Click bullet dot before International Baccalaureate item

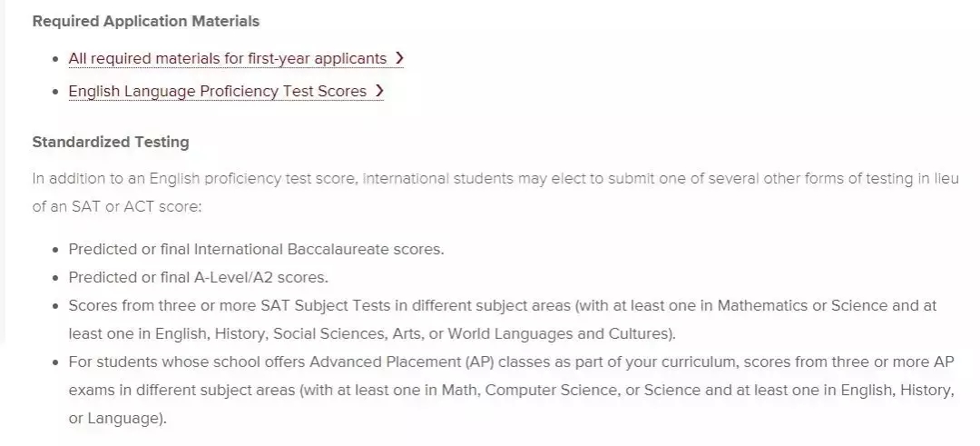tap(56, 249)
